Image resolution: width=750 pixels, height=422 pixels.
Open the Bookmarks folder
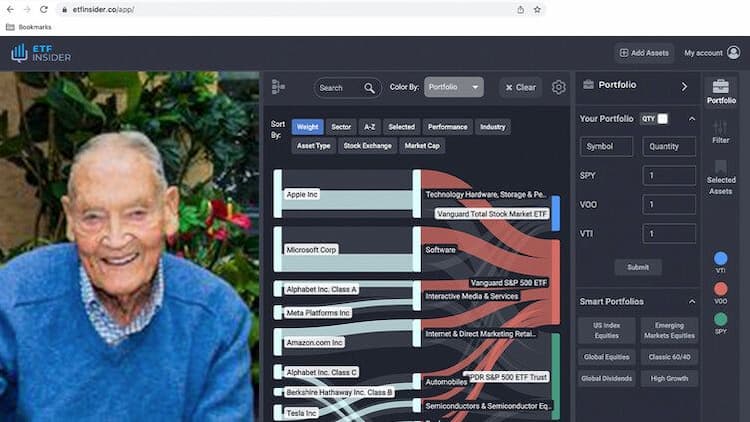point(28,27)
